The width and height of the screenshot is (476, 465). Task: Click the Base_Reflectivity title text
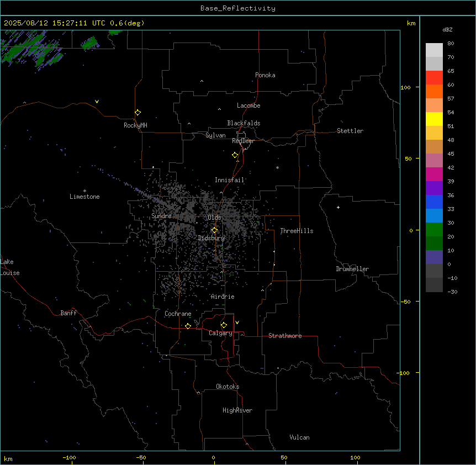pos(238,8)
